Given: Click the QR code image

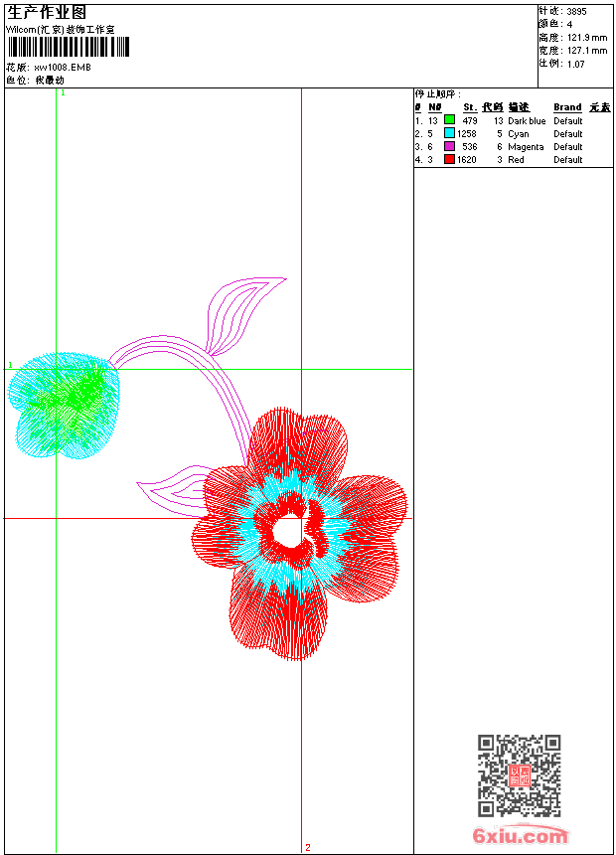Looking at the screenshot, I should point(519,775).
